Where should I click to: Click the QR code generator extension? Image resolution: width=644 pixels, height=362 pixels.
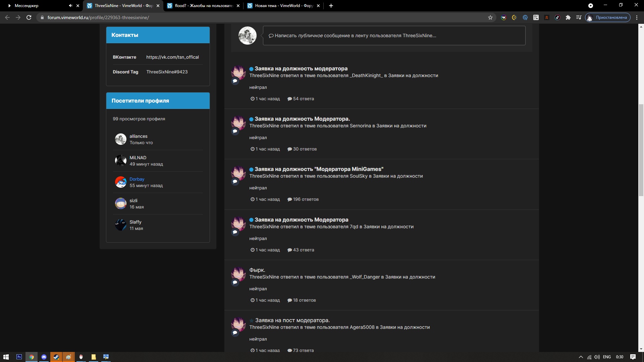[536, 17]
